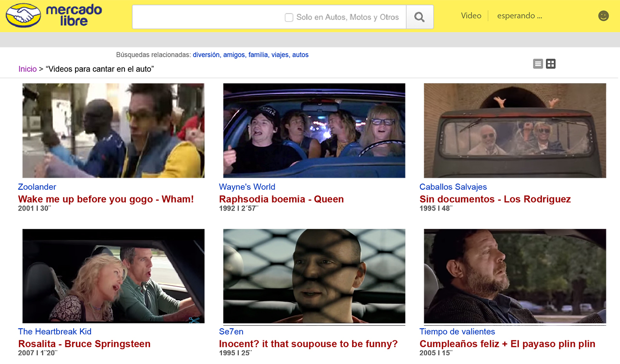Open the Caballos Salvajes title link
This screenshot has height=364, width=620.
[453, 187]
